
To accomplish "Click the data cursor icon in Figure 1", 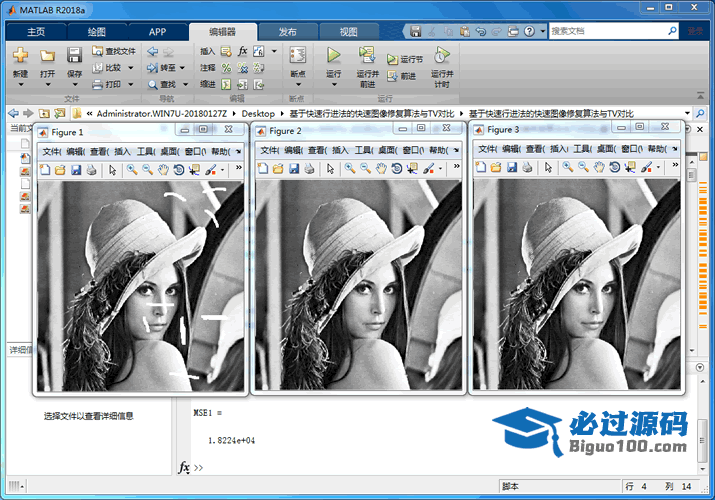I will click(x=194, y=170).
